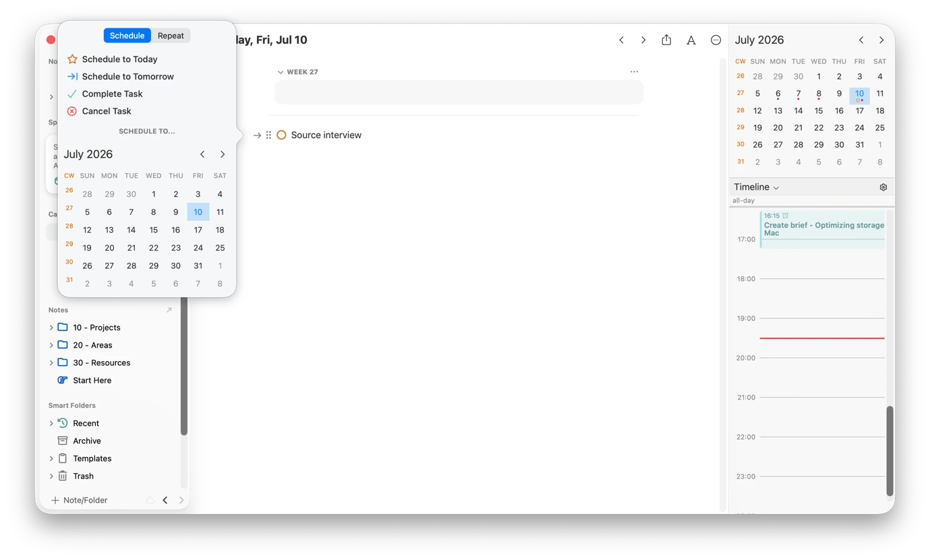Click the alarm icon on the 16:15 event
930x560 pixels.
pos(785,216)
